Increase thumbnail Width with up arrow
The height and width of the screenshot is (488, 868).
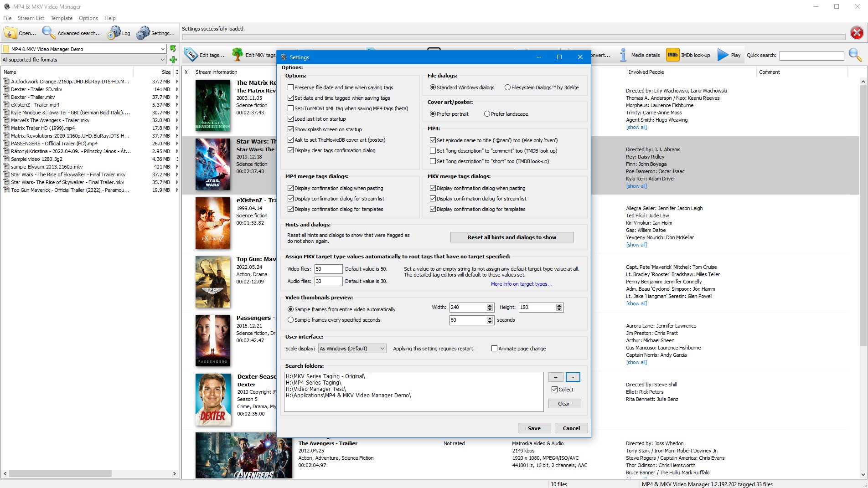point(490,305)
